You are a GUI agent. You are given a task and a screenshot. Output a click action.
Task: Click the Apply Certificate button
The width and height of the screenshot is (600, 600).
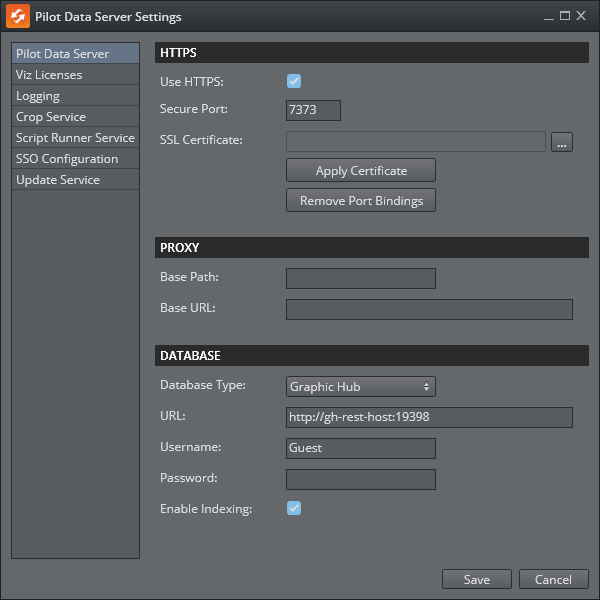360,170
